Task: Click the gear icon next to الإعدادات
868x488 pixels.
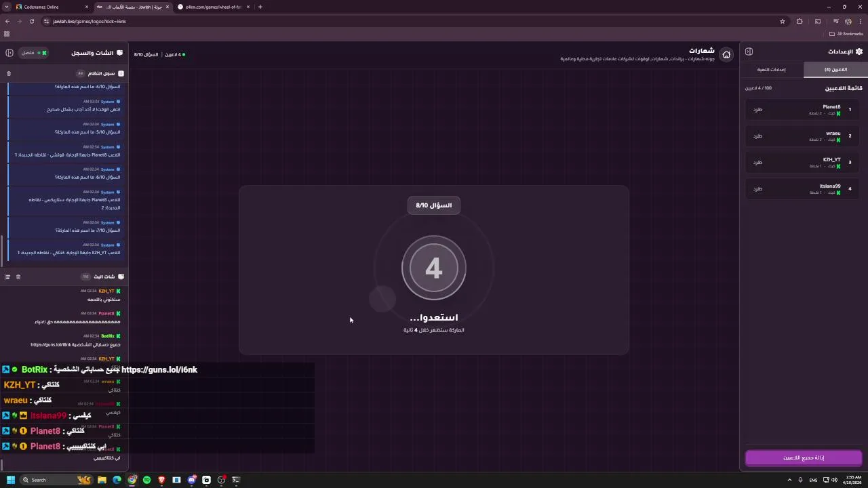Action: pos(859,52)
